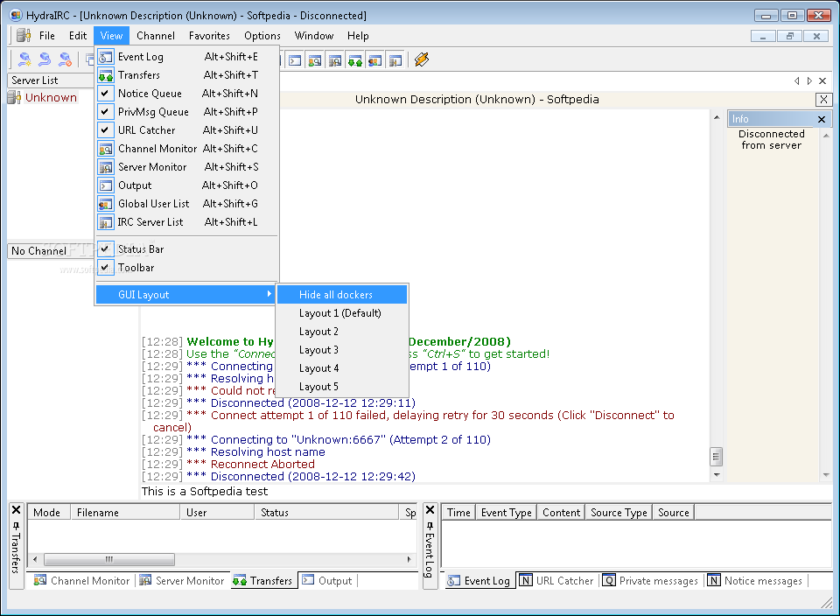
Task: Open the Favorites menu
Action: click(209, 36)
